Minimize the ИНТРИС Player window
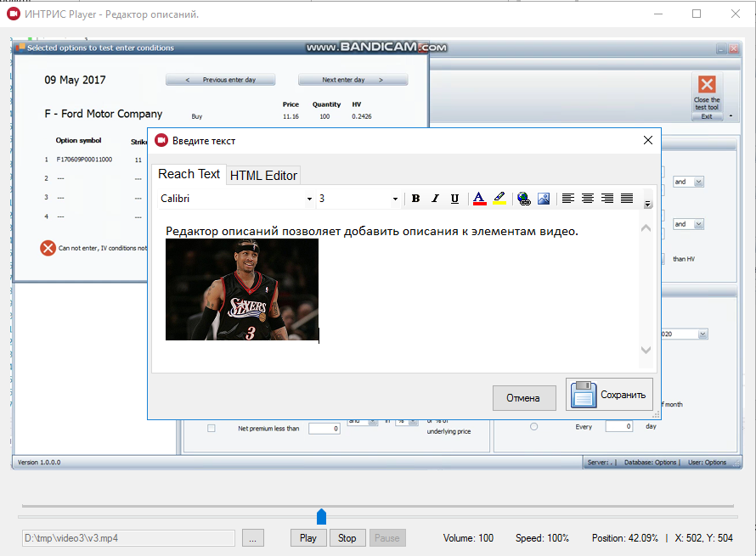The height and width of the screenshot is (556, 756). [x=658, y=14]
